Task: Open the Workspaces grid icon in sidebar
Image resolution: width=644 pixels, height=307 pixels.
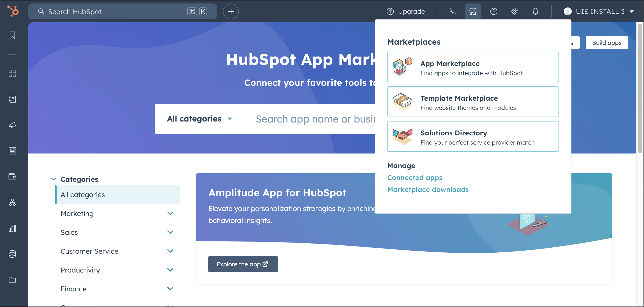Action: pos(12,73)
